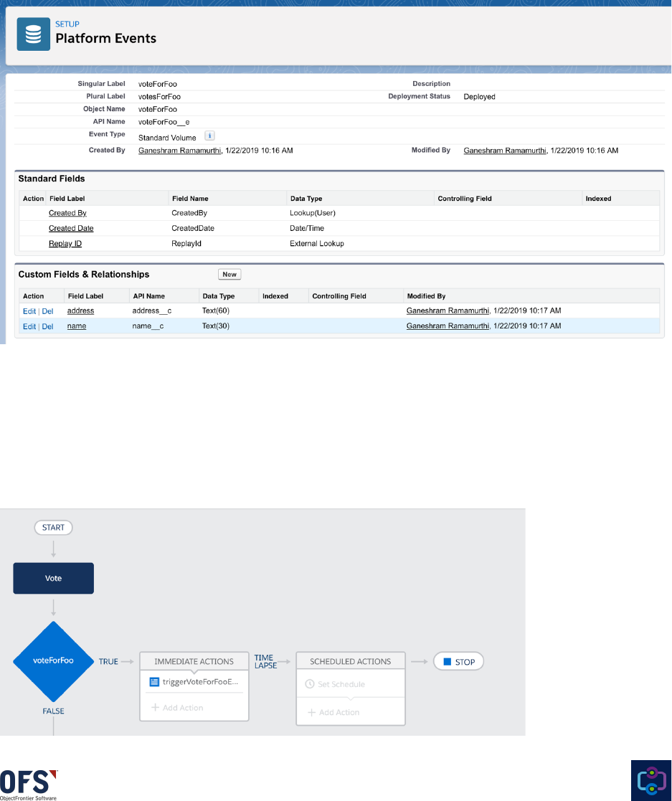
Task: Click the Text(30) data type cell
Action: [x=216, y=326]
